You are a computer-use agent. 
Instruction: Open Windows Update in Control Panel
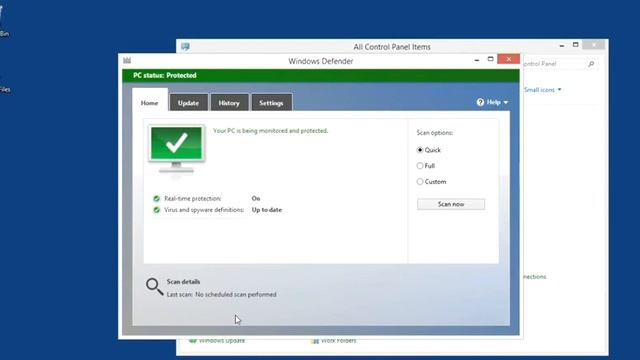pyautogui.click(x=222, y=340)
